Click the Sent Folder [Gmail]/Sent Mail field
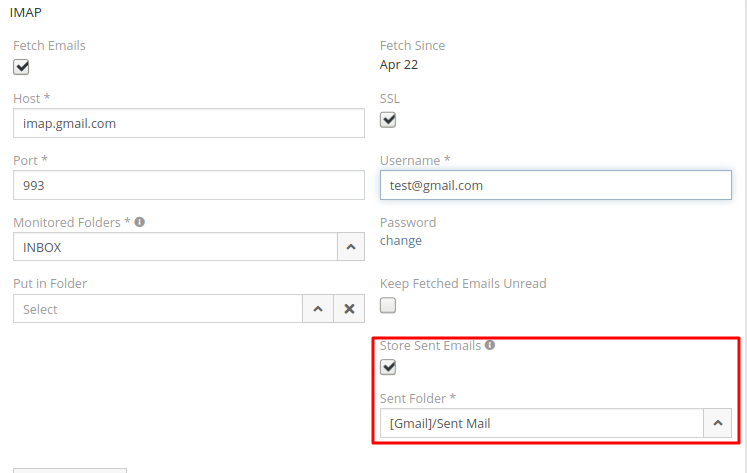Viewport: 747px width, 473px height. tap(540, 423)
